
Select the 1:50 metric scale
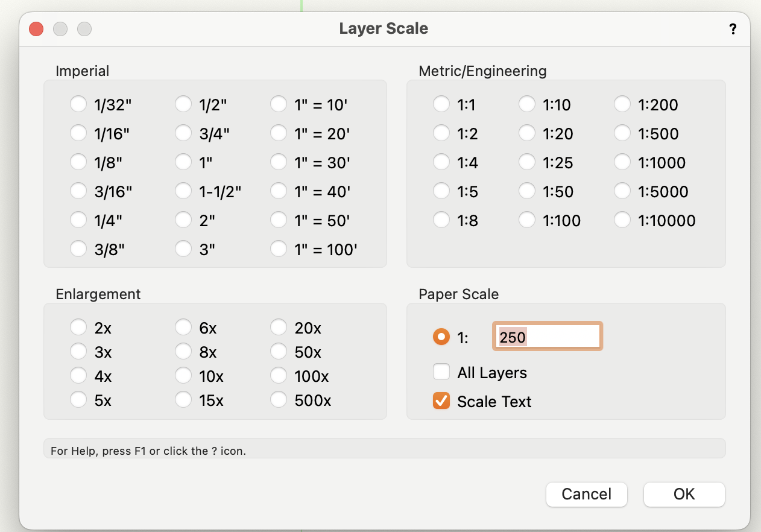527,191
